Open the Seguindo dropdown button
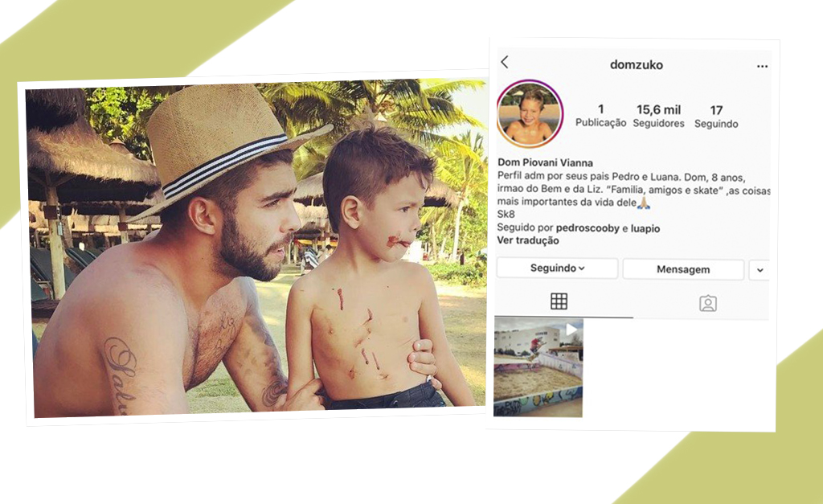The width and height of the screenshot is (823, 504). [x=557, y=268]
